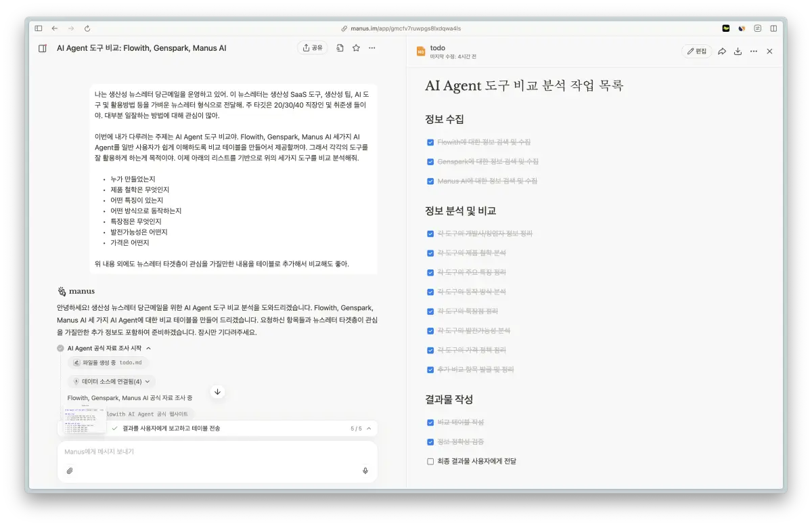The height and width of the screenshot is (526, 812).
Task: Open the Manus chat sidebar panel icon
Action: click(43, 48)
